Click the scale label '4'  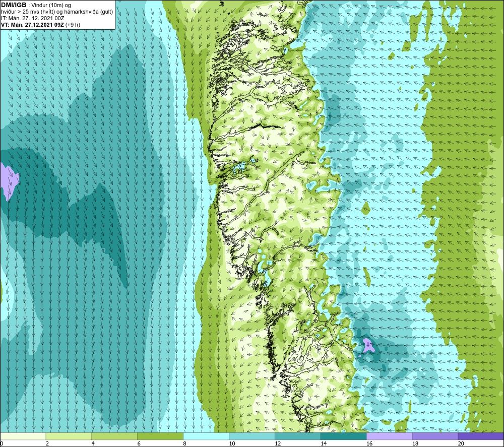pyautogui.click(x=93, y=443)
